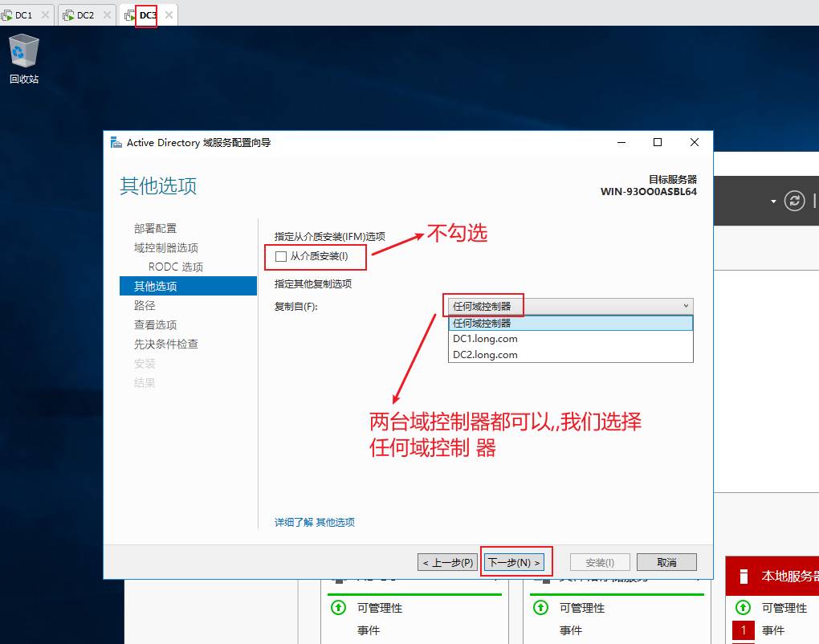Click 可管理性 in the middle tile

582,608
